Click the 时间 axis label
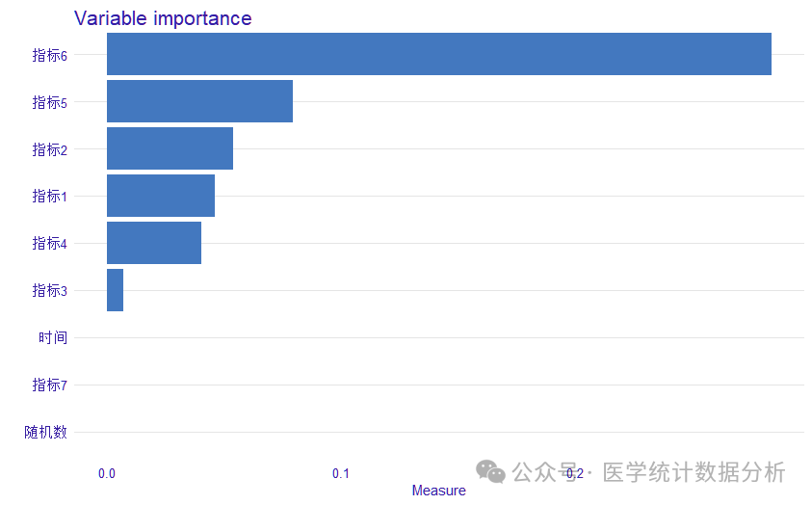The image size is (812, 505). (53, 337)
